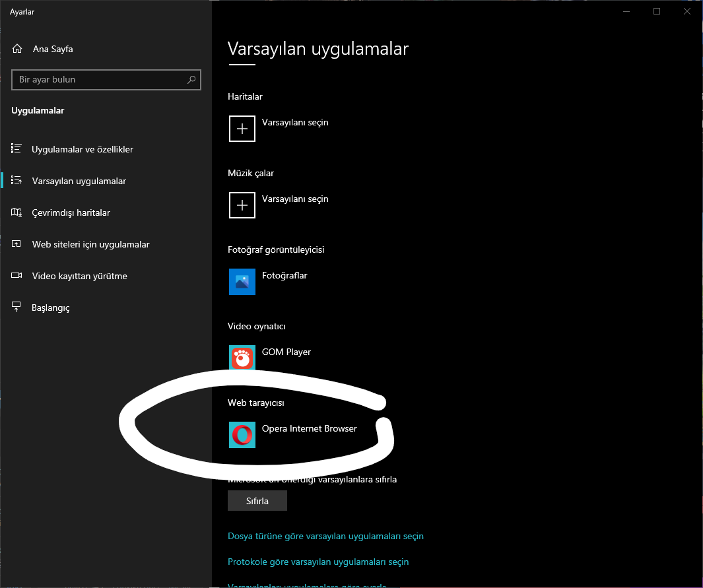
Task: Change photo viewer via Fotoğraflar label
Action: click(285, 276)
